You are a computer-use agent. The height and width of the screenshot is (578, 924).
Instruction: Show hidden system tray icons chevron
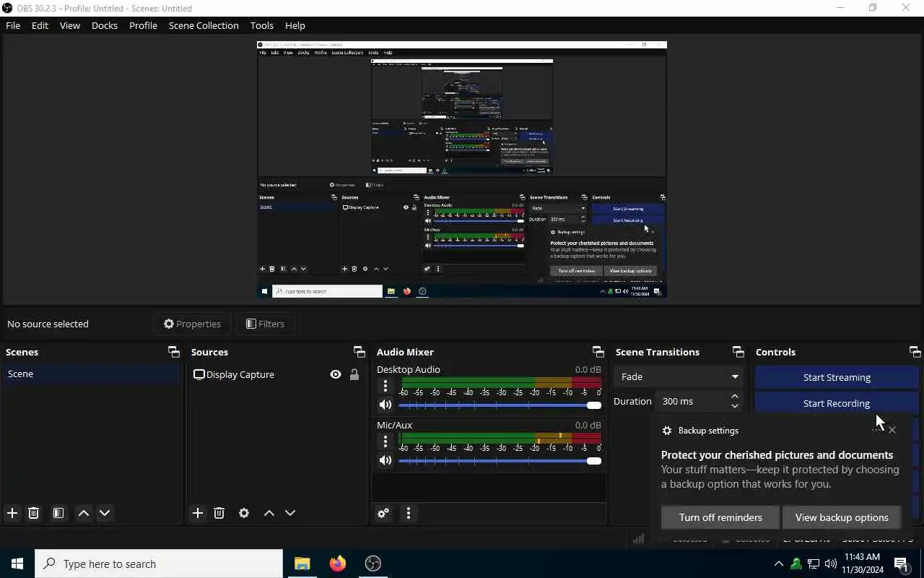[778, 564]
